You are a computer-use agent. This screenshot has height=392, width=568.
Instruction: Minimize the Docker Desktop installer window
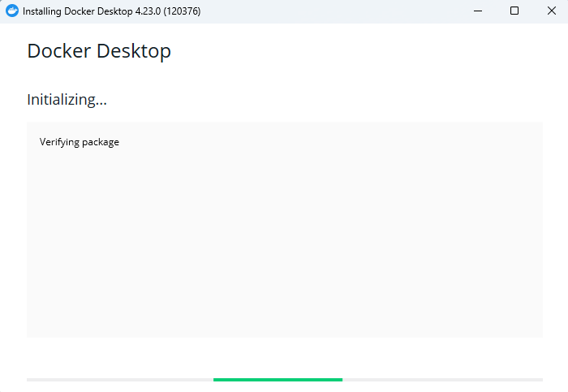click(476, 11)
